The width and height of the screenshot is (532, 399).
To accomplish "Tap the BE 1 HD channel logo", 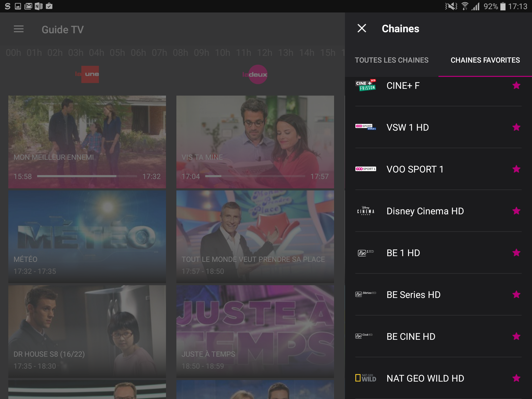I will pos(365,252).
